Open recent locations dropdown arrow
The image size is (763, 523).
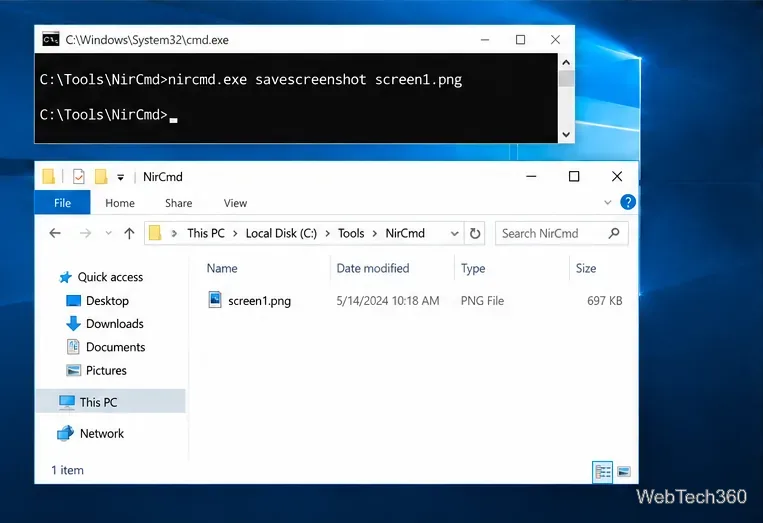(x=109, y=234)
